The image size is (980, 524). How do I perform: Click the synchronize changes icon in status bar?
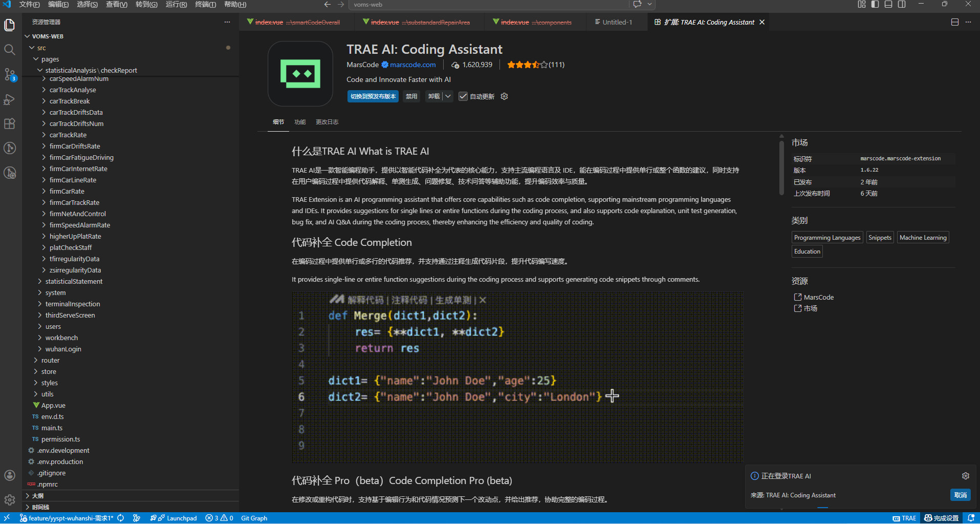tap(121, 518)
